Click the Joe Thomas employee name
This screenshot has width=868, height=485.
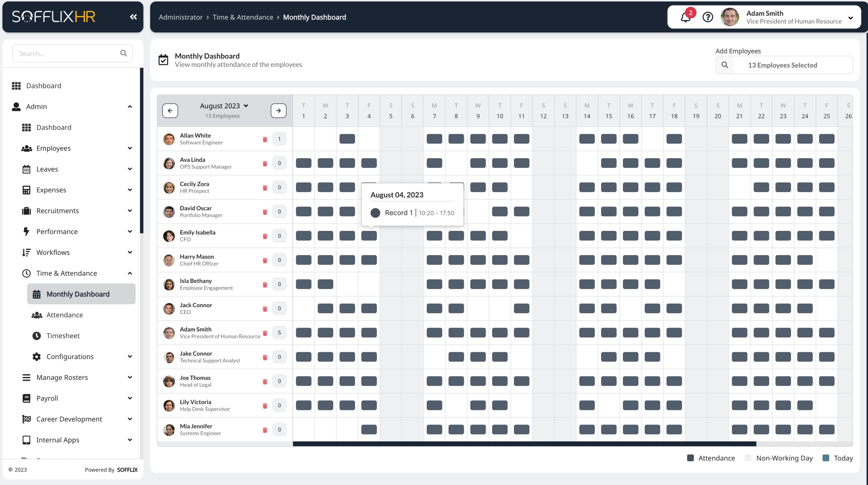click(x=195, y=378)
